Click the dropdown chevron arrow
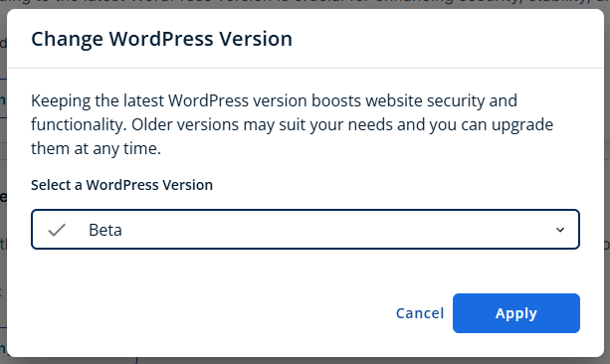Viewport: 610px width, 364px height. (560, 230)
